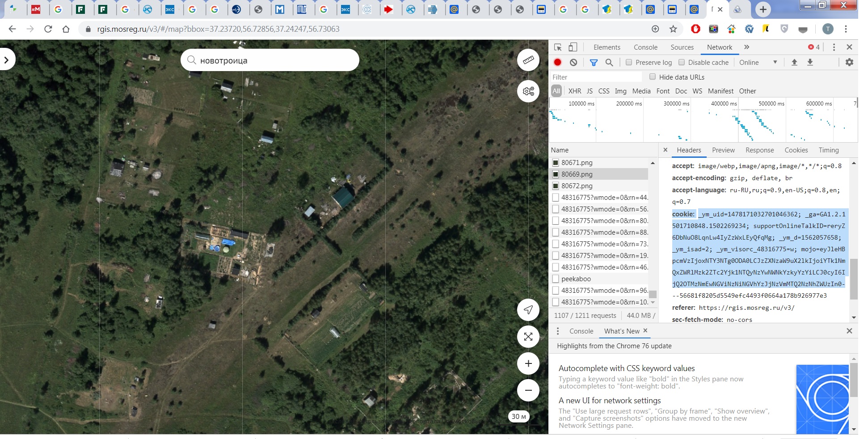The width and height of the screenshot is (868, 439).
Task: Open the Response tab of request
Action: tap(759, 150)
